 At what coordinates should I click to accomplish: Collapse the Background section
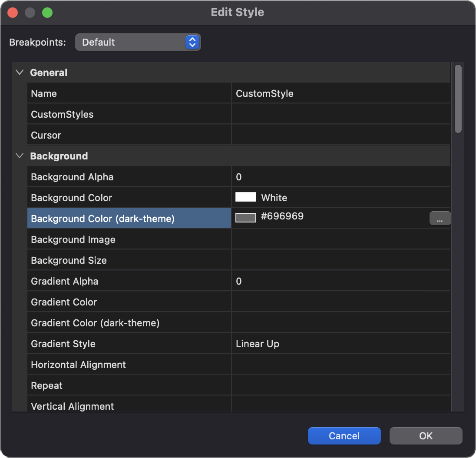[20, 156]
